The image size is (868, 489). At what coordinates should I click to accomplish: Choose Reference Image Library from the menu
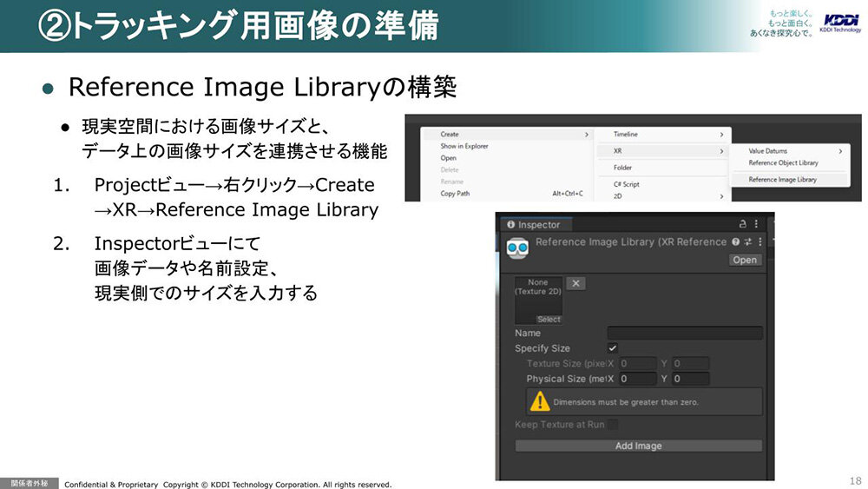pos(782,180)
